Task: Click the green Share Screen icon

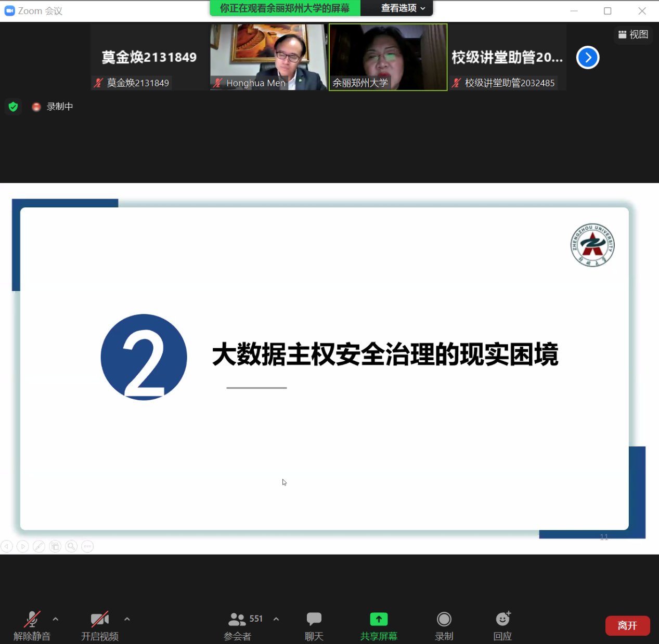Action: [x=379, y=619]
